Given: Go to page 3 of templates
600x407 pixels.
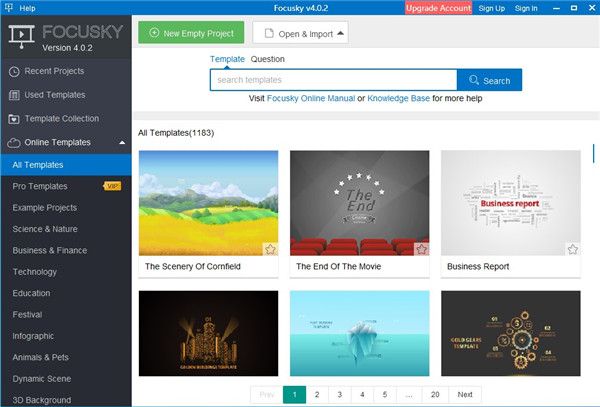Looking at the screenshot, I should pos(339,395).
